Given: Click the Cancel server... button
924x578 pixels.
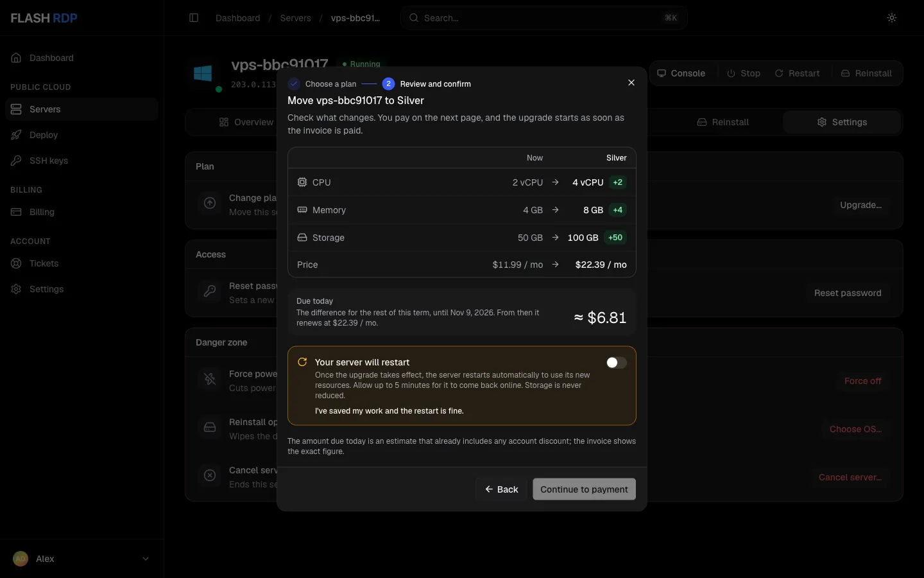Looking at the screenshot, I should coord(850,477).
